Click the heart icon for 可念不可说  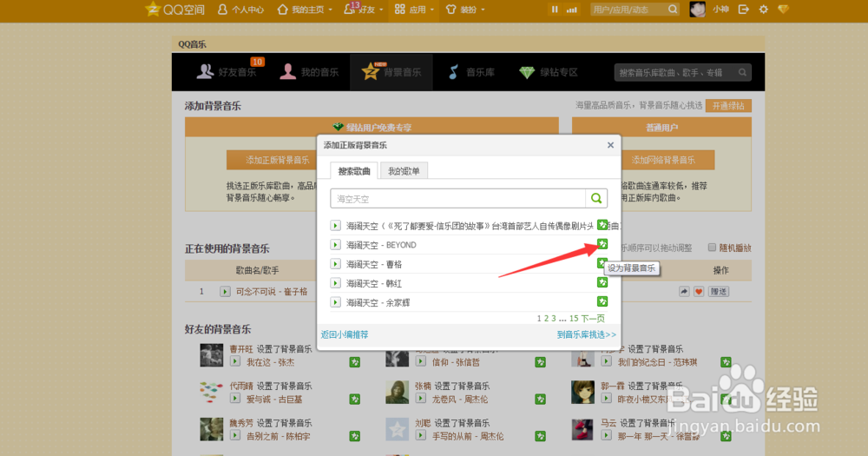click(x=699, y=292)
